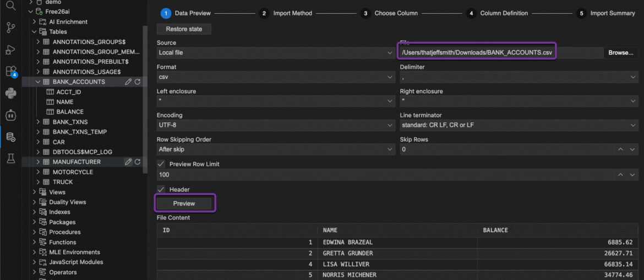Click the Browse... button
644x280 pixels.
620,53
